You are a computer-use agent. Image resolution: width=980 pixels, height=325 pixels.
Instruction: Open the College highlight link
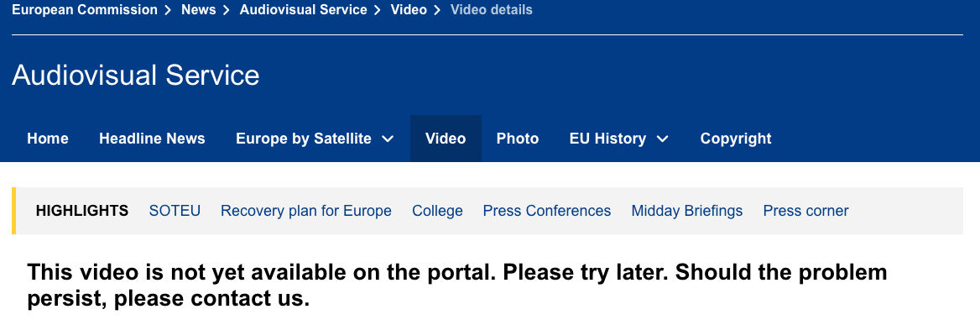(x=437, y=212)
